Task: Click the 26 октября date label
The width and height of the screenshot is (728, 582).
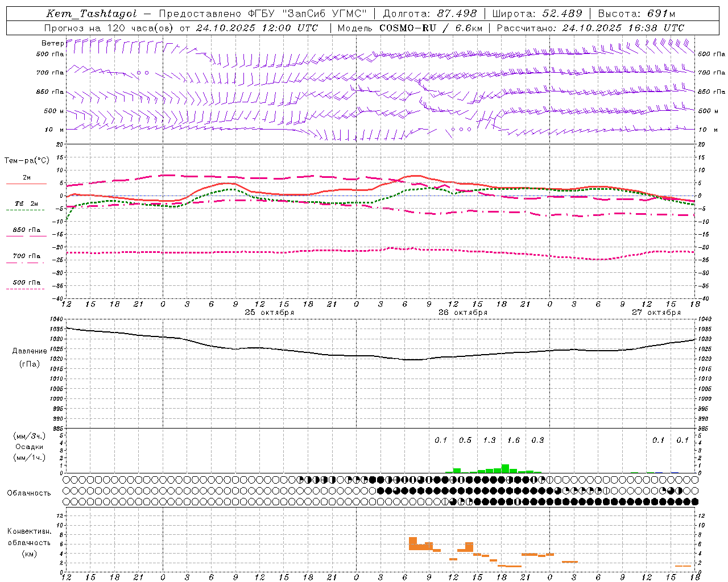Action: tap(463, 313)
